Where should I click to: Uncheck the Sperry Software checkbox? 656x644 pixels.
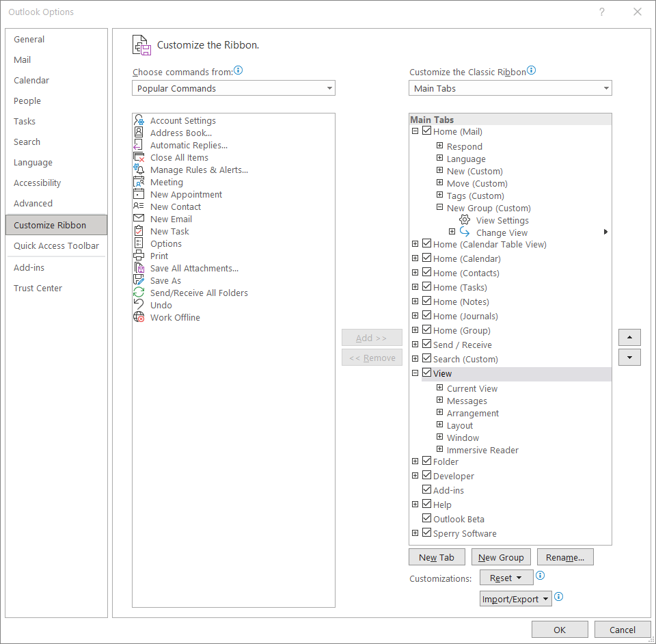click(x=426, y=533)
